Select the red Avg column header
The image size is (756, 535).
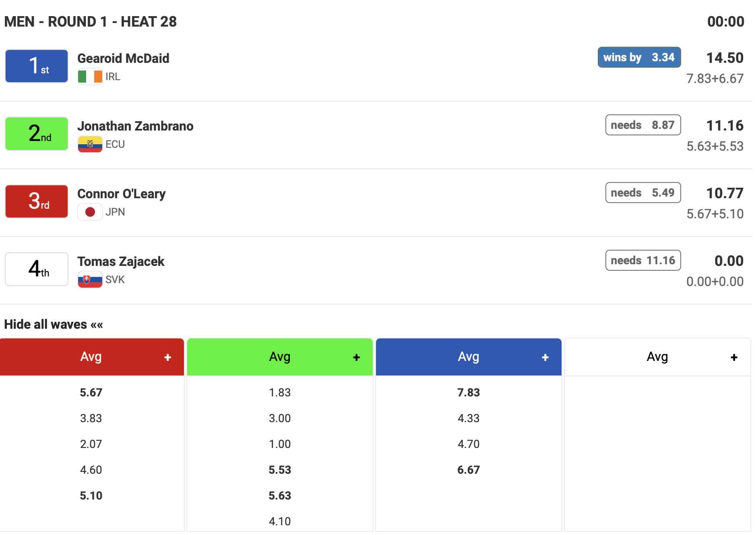coord(91,357)
